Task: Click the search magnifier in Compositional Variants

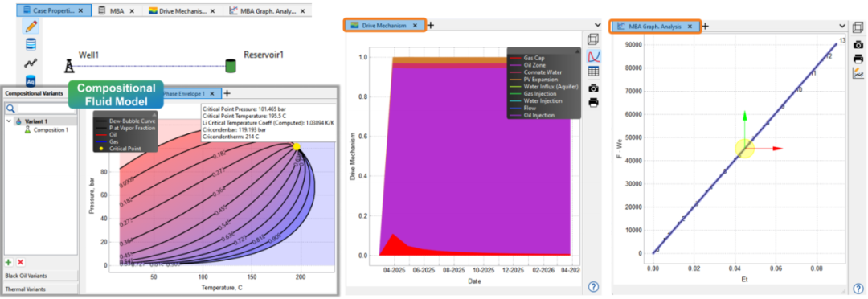Action: [10, 109]
